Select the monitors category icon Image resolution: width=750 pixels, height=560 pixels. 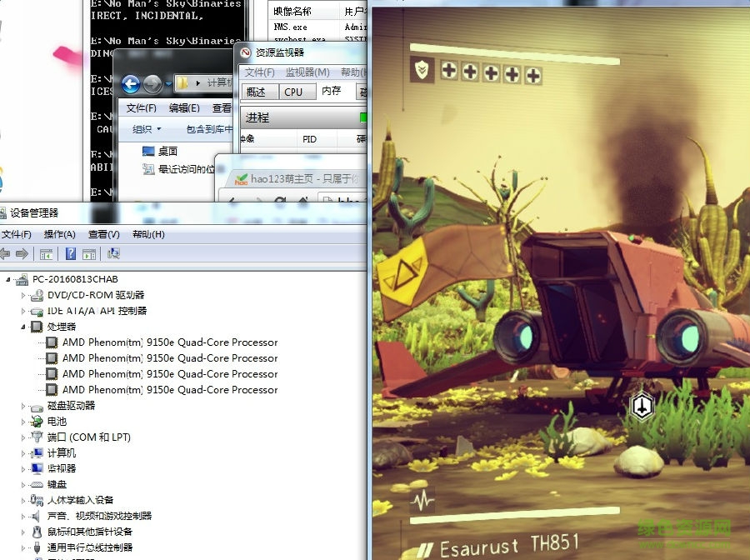[37, 468]
